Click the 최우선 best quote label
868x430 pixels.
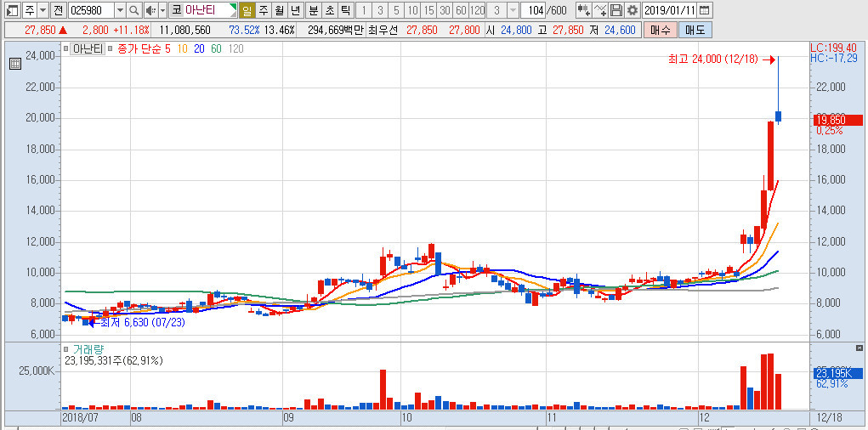(x=383, y=30)
